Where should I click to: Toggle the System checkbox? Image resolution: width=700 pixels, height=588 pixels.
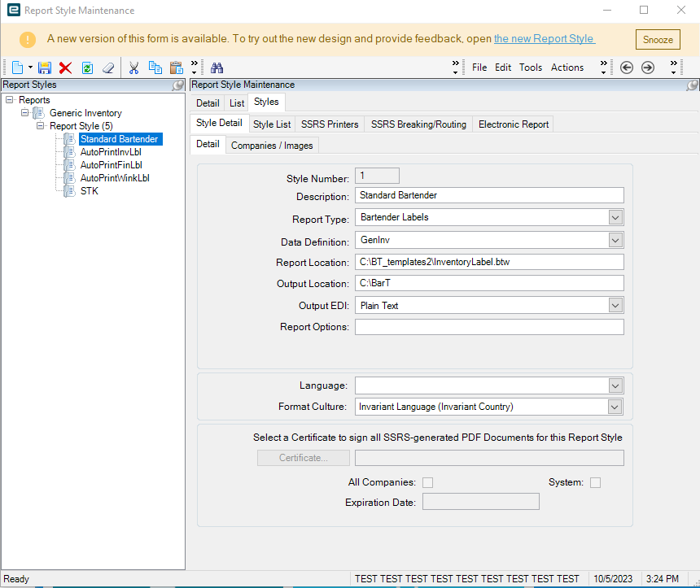[595, 482]
